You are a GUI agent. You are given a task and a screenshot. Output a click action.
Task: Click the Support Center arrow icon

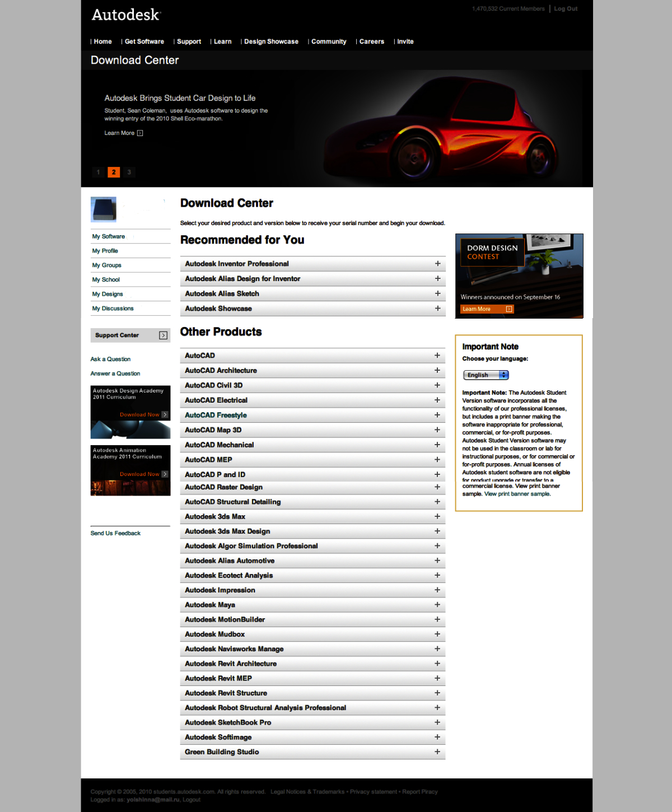163,335
